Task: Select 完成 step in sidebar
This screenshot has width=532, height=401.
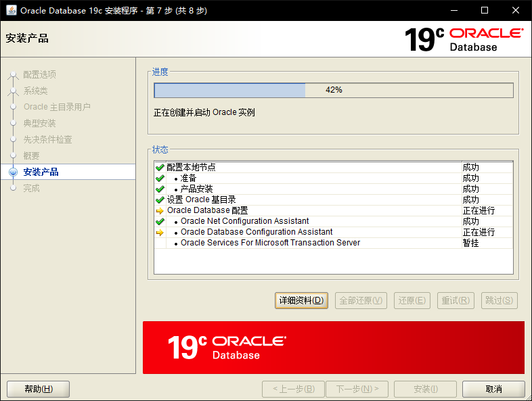Action: 31,188
